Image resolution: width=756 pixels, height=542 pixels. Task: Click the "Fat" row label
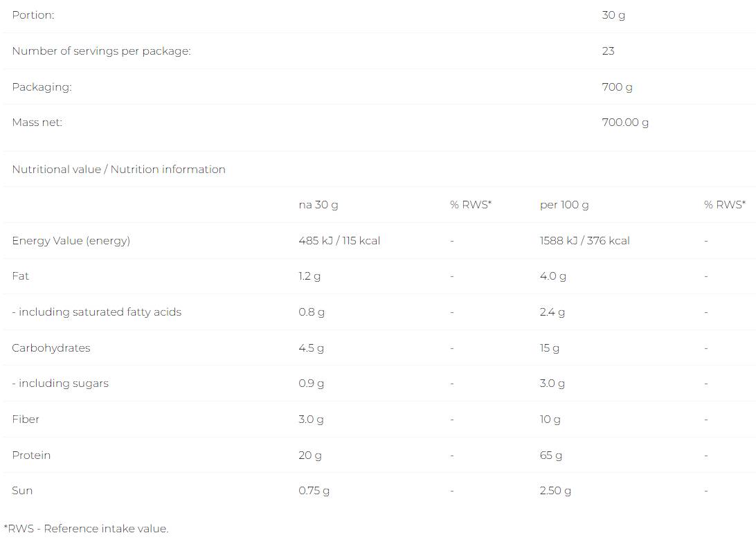click(x=21, y=276)
